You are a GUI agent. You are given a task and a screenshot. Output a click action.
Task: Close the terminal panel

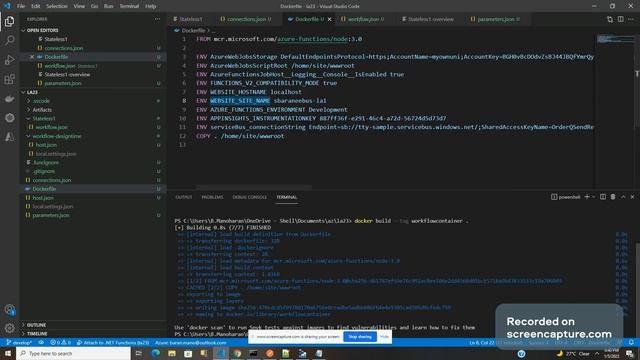pyautogui.click(x=632, y=197)
